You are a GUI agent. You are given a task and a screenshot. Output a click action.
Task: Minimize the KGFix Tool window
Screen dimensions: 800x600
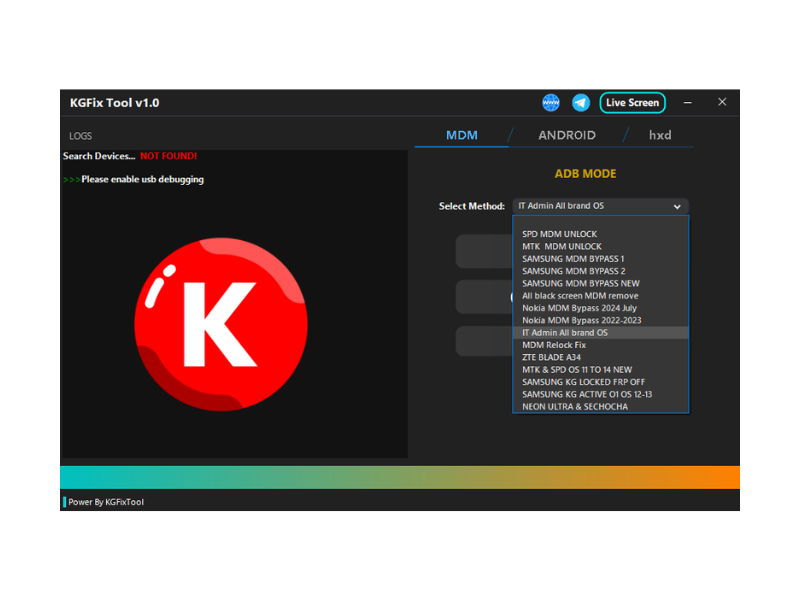(688, 103)
